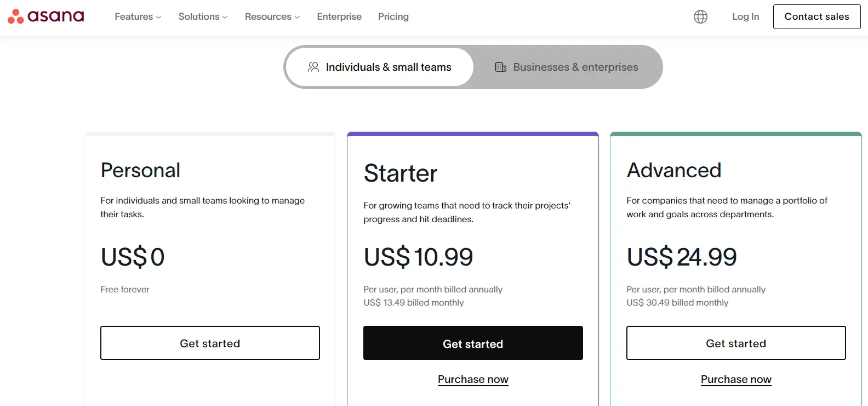Open the language globe icon
The width and height of the screenshot is (868, 406).
tap(700, 16)
